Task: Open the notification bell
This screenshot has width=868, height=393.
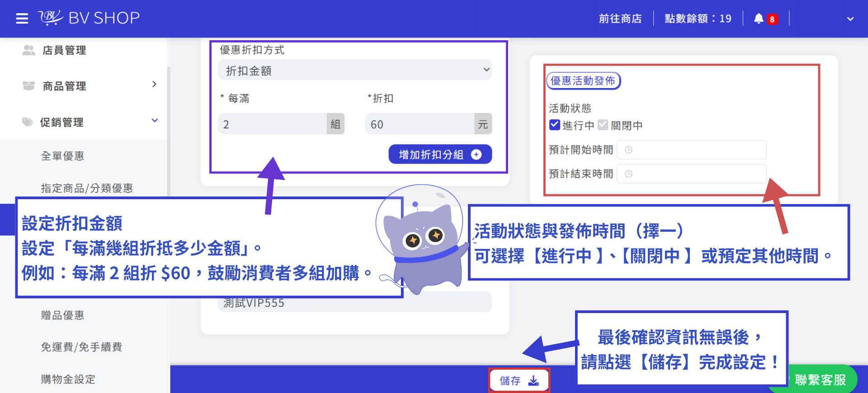Action: pyautogui.click(x=759, y=19)
